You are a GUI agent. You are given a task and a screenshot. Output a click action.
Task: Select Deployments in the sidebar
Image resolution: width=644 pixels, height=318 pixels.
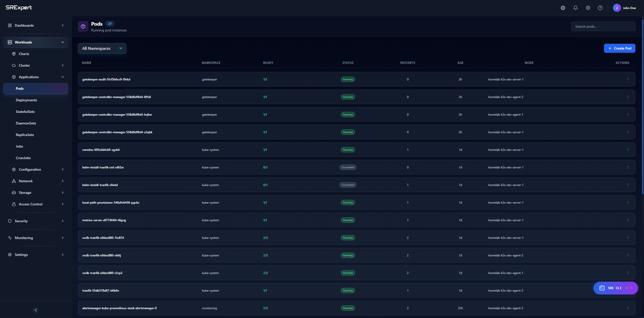coord(26,100)
